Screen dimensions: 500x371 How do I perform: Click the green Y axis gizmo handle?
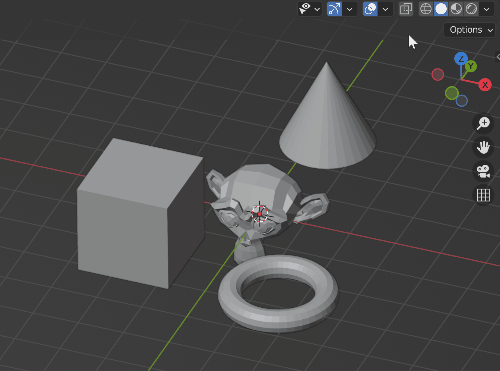point(471,66)
